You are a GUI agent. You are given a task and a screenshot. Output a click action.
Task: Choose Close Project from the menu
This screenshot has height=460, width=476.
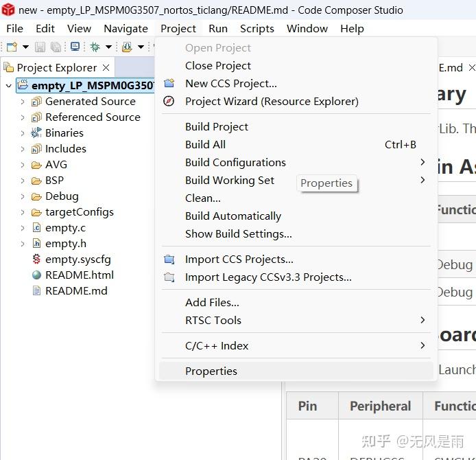(x=296, y=66)
